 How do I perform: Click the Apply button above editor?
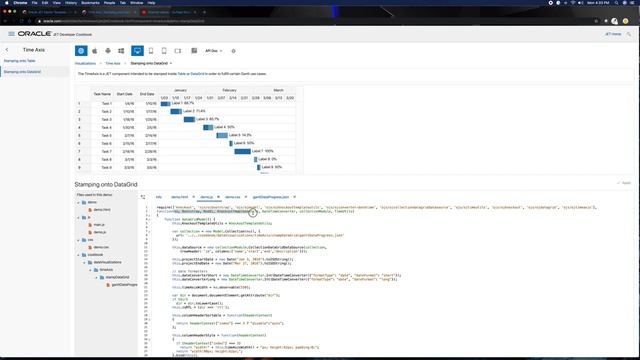624,183
